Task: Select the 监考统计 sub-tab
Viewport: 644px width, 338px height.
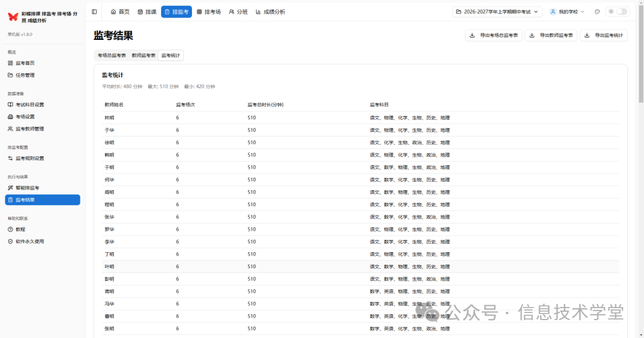Action: (171, 55)
